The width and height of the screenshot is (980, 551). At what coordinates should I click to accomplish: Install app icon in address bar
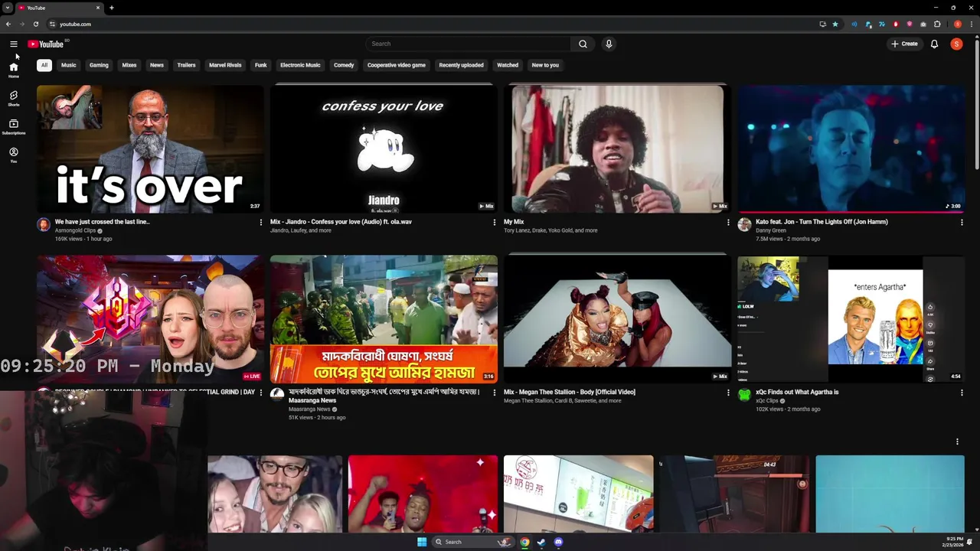coord(823,24)
